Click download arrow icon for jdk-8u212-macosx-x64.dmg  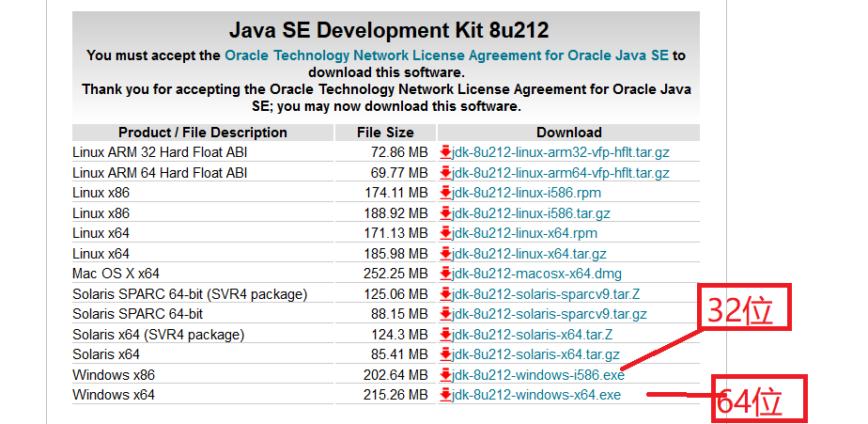point(445,274)
